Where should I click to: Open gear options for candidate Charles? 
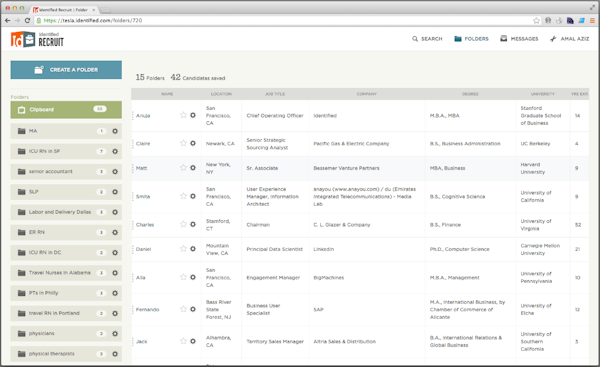(193, 224)
